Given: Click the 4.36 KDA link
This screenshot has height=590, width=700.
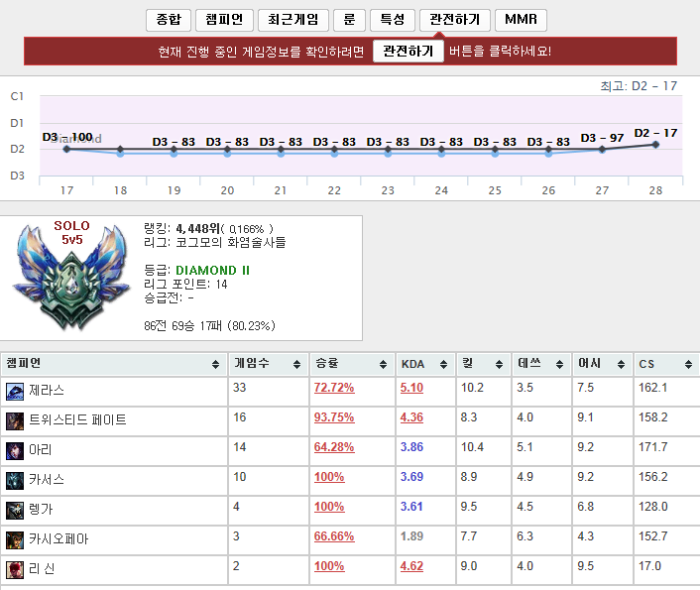Looking at the screenshot, I should (411, 417).
